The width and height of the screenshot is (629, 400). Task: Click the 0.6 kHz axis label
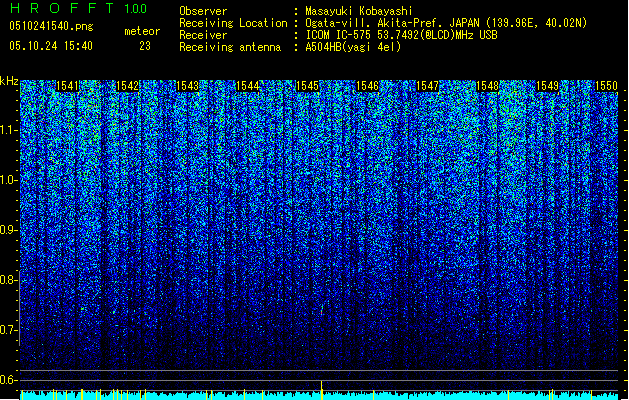pyautogui.click(x=9, y=380)
